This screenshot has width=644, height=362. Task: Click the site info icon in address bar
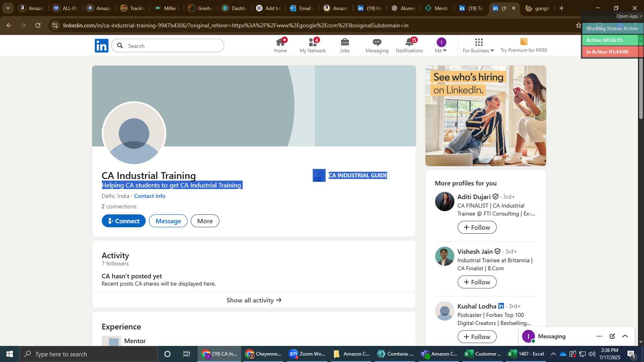56,25
